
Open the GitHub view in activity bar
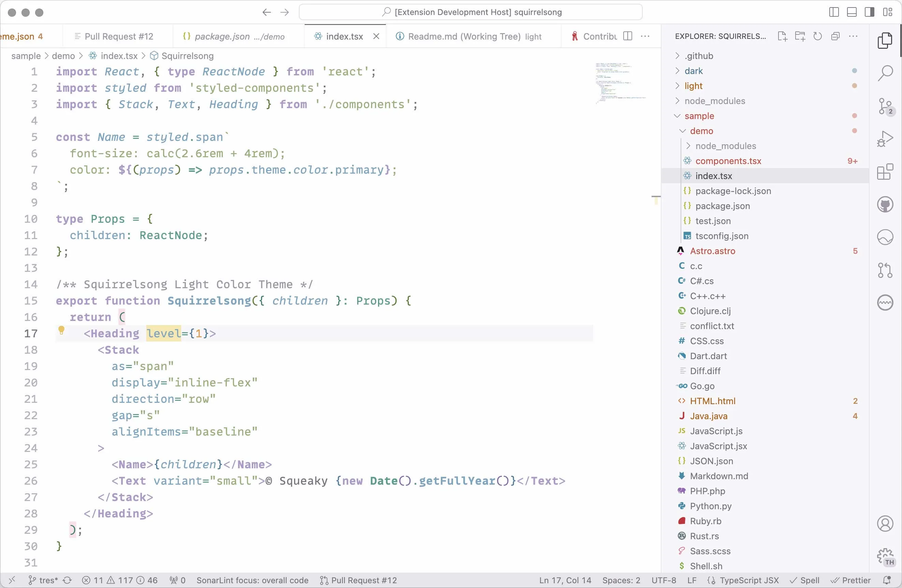pos(885,204)
